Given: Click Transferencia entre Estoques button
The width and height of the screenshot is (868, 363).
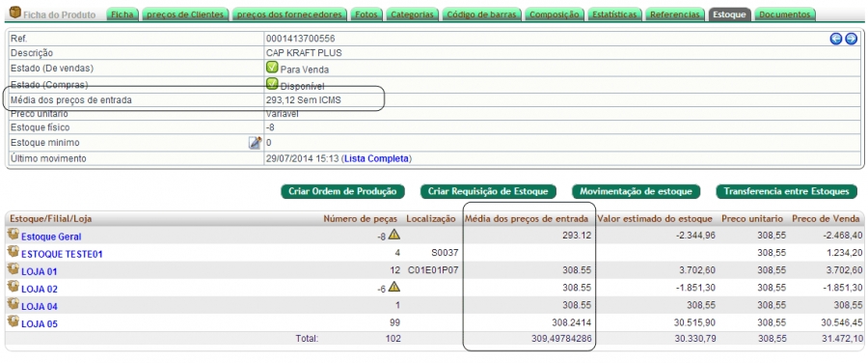Looking at the screenshot, I should pos(787,191).
